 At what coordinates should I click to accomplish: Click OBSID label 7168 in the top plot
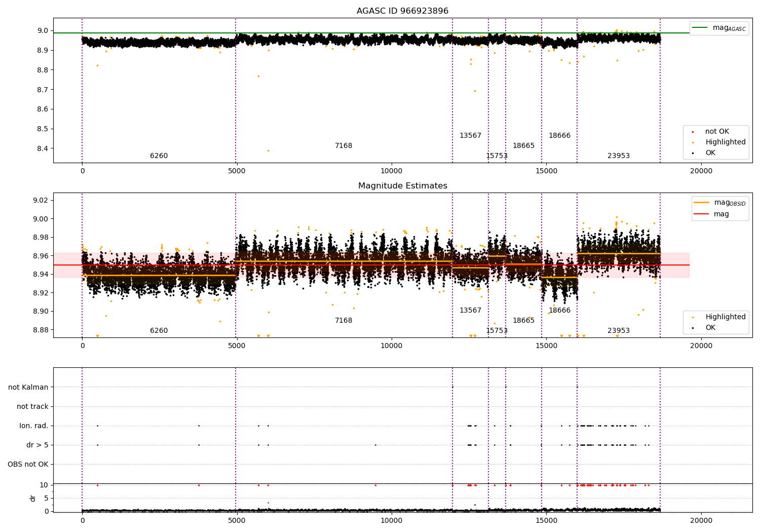click(x=344, y=146)
